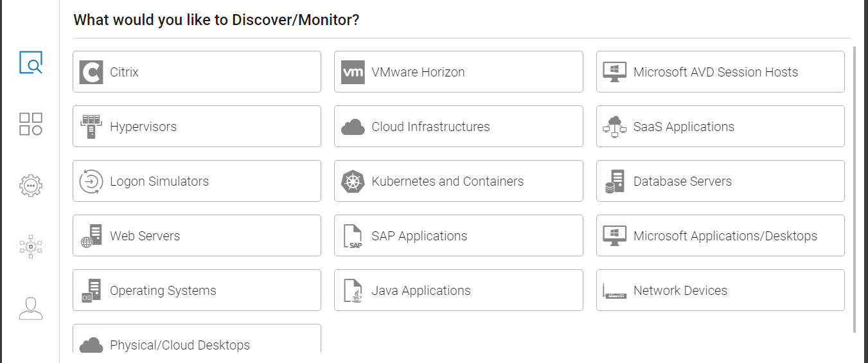The height and width of the screenshot is (363, 868).
Task: Open the user profile sidebar icon
Action: [x=30, y=308]
